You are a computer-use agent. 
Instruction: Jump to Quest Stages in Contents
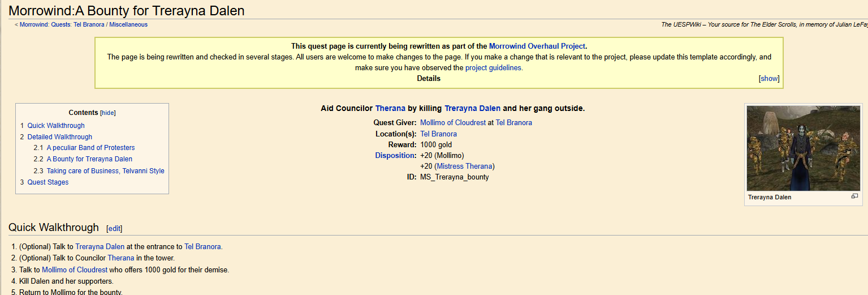coord(48,182)
